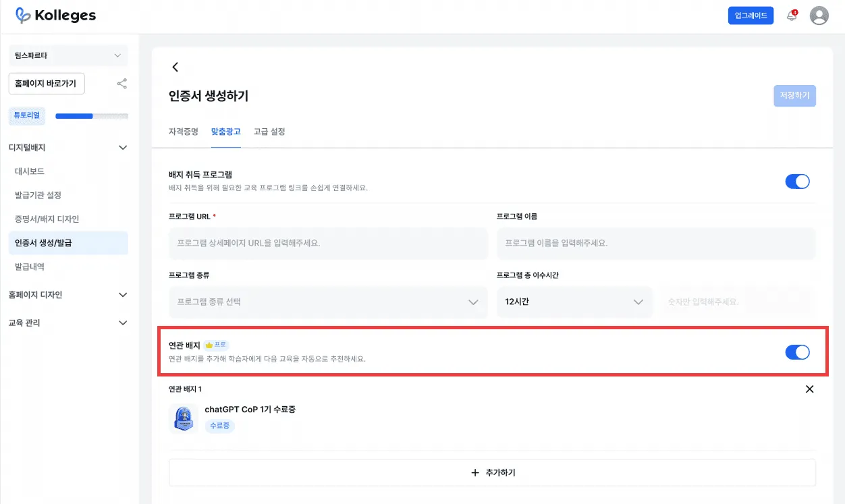Click the chatGPT CoP 1기 수료증 title
The width and height of the screenshot is (845, 504).
[250, 410]
